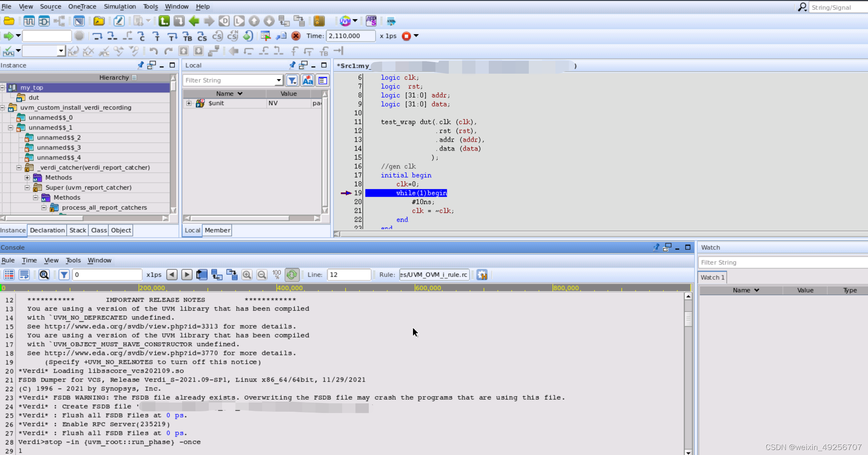The width and height of the screenshot is (868, 455).
Task: Open the new schematic window icon
Action: click(44, 21)
